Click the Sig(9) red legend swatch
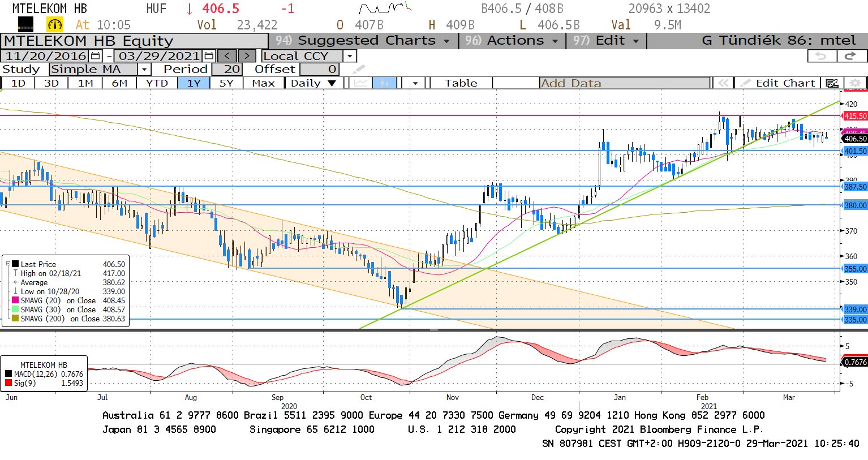Image resolution: width=868 pixels, height=460 pixels. pos(8,383)
